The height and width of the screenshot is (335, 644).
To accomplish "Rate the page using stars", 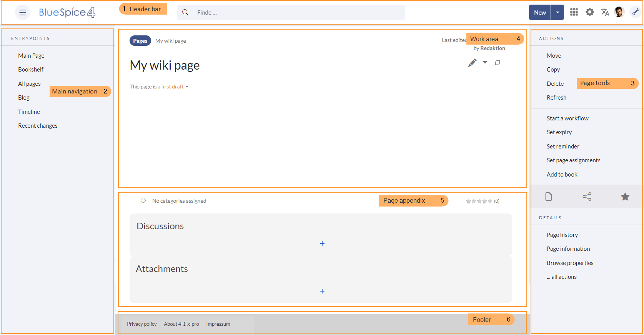I will tap(479, 201).
